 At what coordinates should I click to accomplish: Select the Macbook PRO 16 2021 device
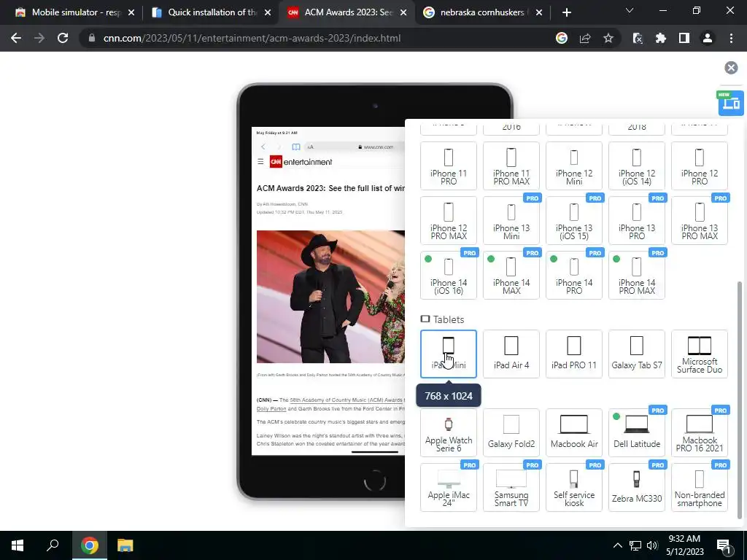[700, 432]
